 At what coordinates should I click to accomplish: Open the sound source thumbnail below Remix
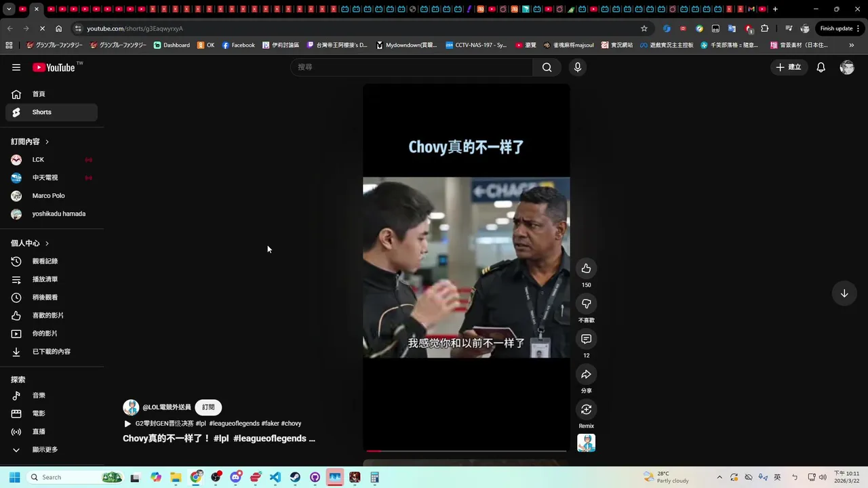[587, 443]
